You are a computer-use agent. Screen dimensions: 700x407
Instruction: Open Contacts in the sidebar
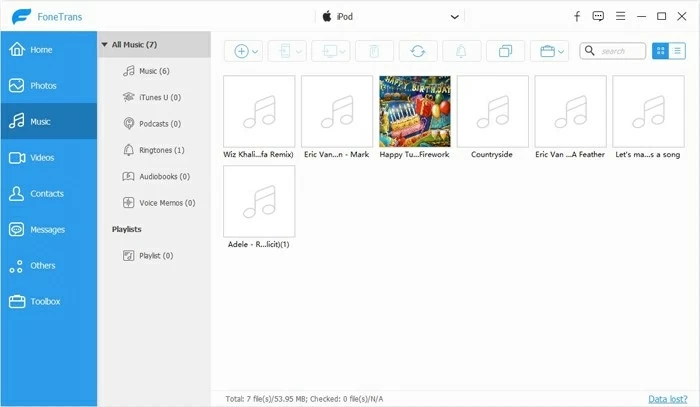click(49, 194)
